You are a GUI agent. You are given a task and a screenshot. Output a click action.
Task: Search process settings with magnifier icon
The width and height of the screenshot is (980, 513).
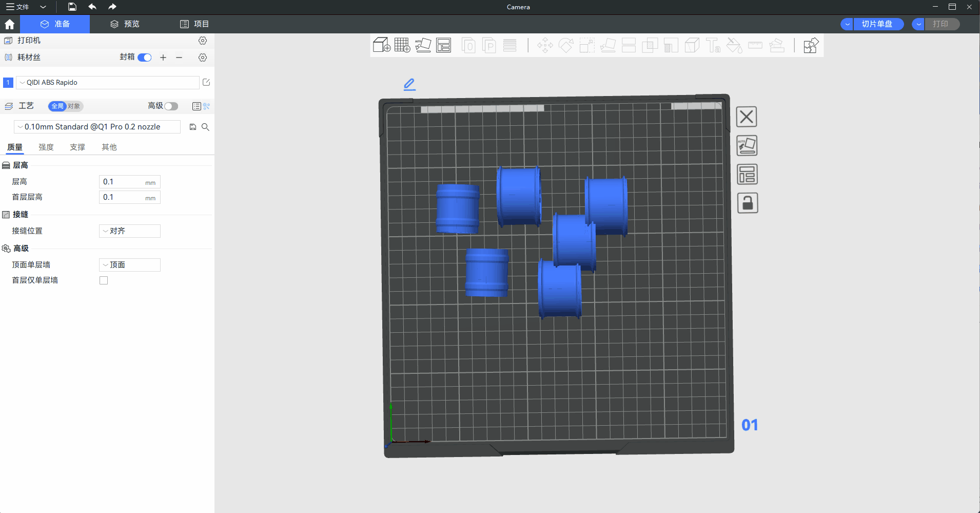coord(205,127)
